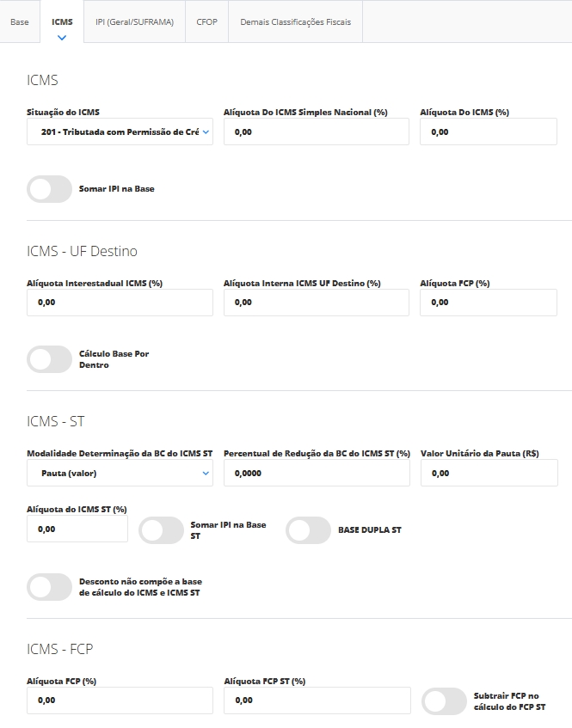Enable Subtrair FCP no cálculo toggle
Image resolution: width=572 pixels, height=728 pixels.
[444, 701]
